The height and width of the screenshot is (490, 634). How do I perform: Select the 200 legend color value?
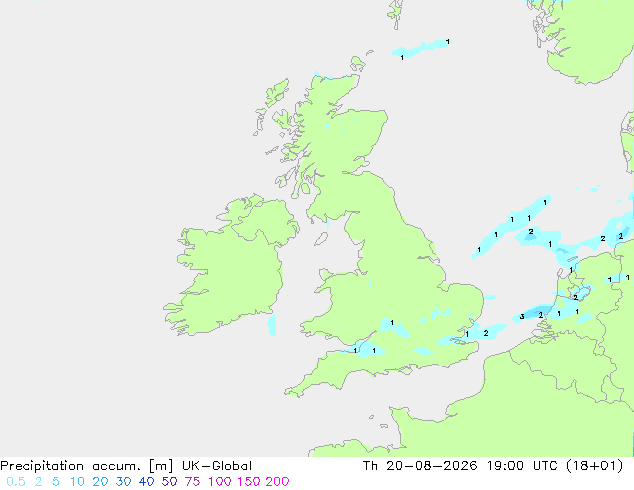tap(277, 482)
